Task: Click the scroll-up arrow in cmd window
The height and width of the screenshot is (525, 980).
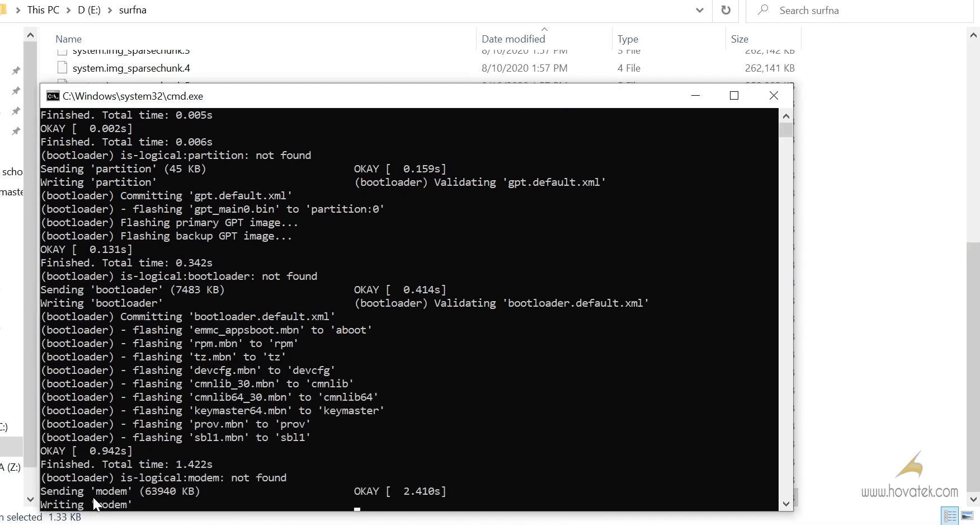Action: tap(786, 116)
